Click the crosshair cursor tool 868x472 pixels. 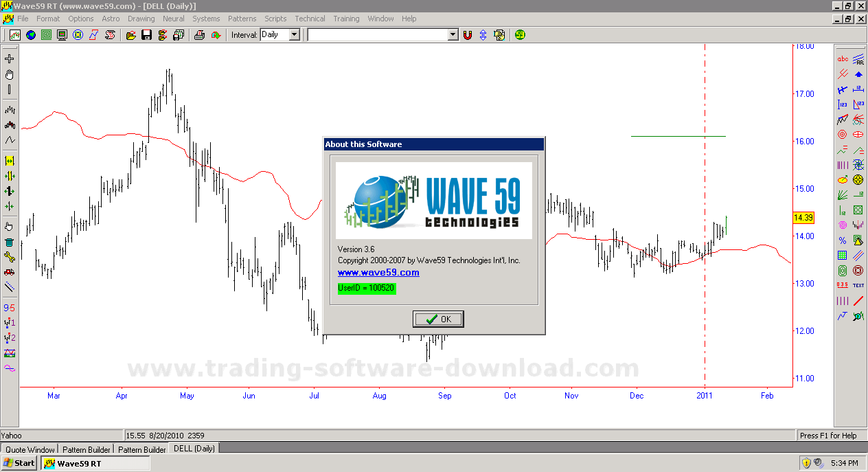10,59
